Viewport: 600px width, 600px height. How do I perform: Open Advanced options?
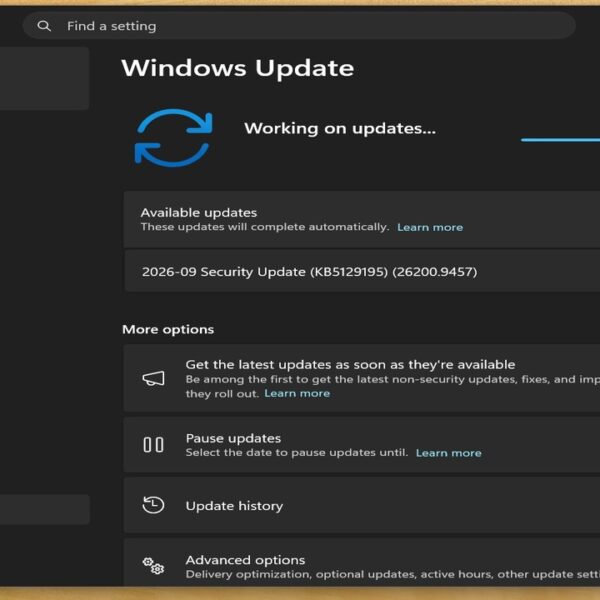click(362, 562)
